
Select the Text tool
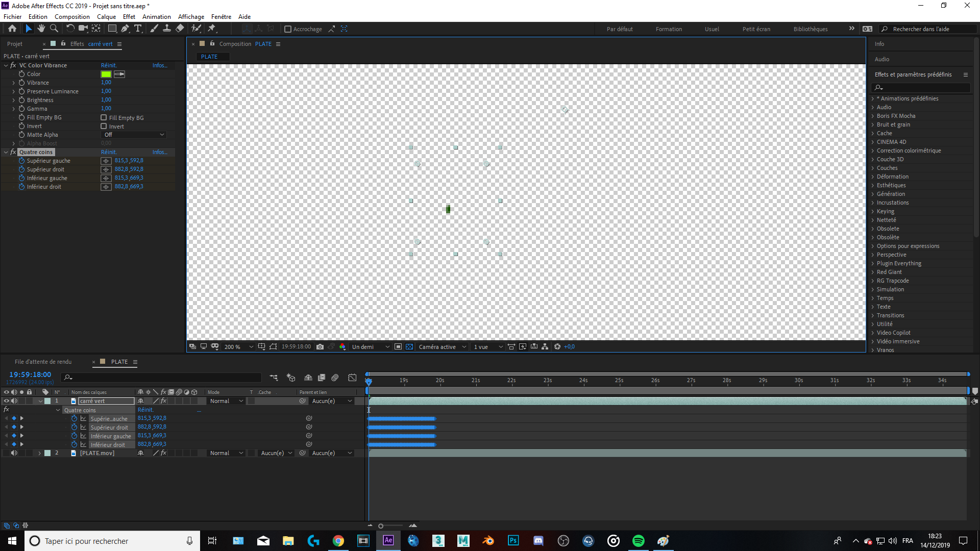click(x=138, y=29)
